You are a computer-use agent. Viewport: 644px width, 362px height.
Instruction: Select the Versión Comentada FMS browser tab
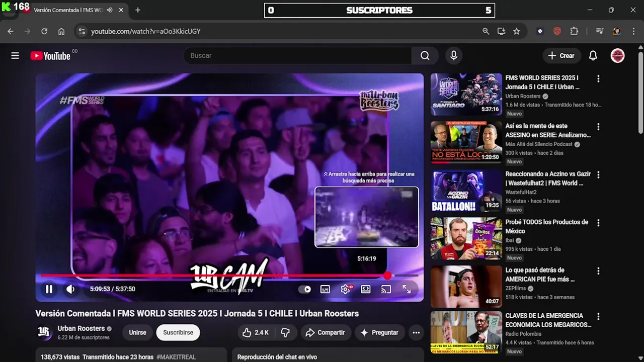[x=68, y=10]
